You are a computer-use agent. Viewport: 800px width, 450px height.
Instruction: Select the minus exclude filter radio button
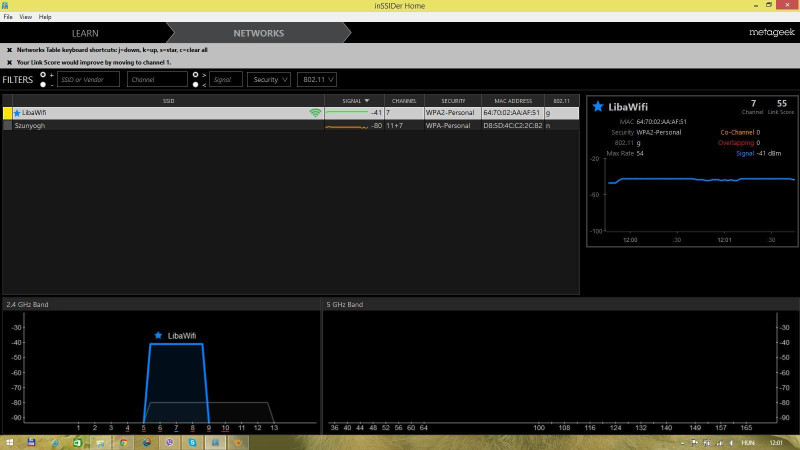(x=43, y=85)
